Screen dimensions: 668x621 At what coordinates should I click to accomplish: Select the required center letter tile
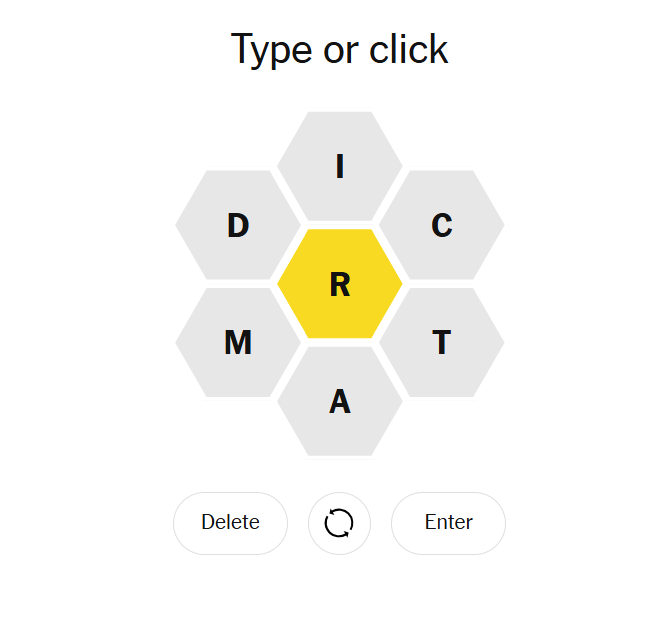pos(340,284)
